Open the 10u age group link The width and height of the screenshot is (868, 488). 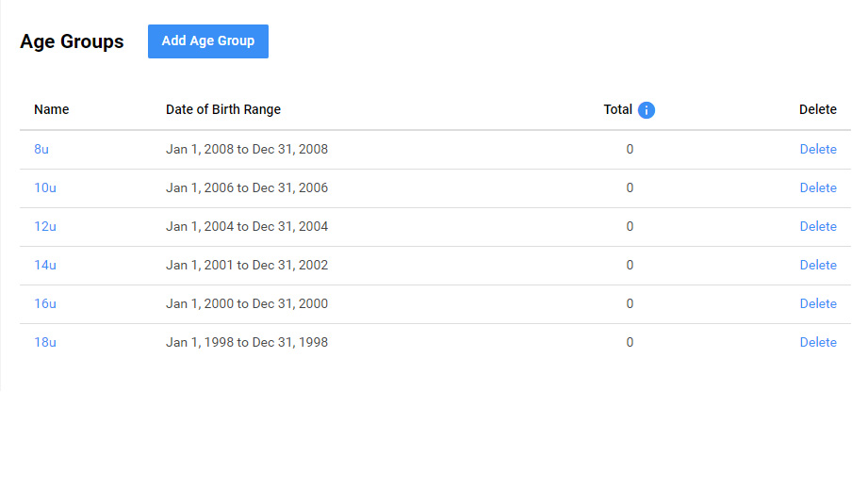click(45, 187)
